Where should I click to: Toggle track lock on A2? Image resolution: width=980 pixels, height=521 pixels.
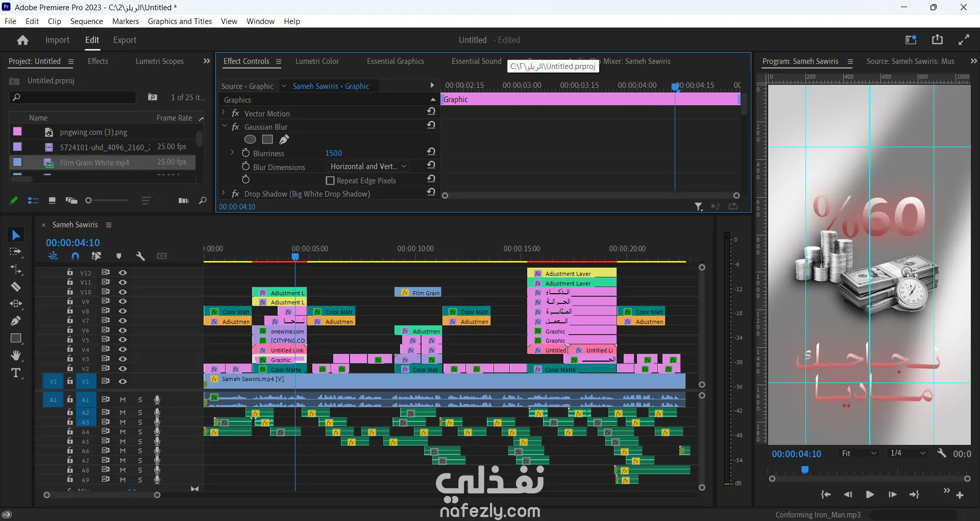[x=70, y=412]
